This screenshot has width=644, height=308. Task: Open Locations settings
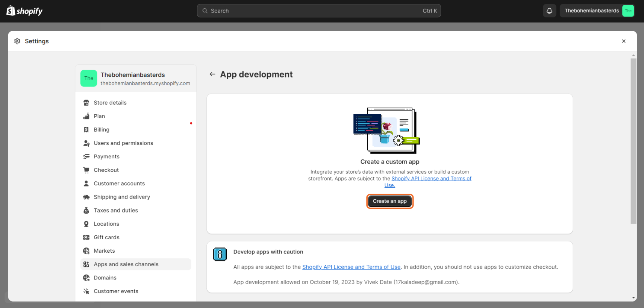click(x=136, y=224)
